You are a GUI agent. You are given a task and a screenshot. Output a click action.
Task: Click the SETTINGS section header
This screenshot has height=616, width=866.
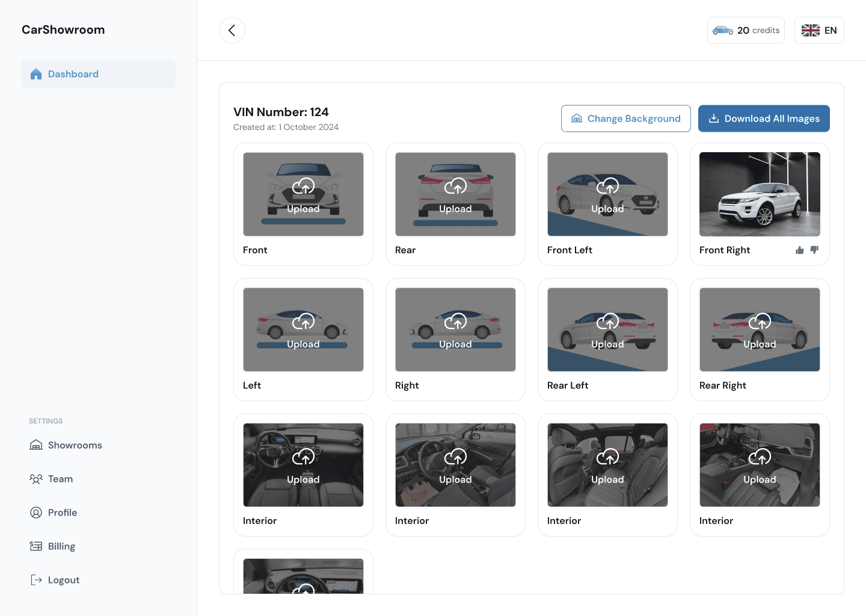pyautogui.click(x=46, y=421)
